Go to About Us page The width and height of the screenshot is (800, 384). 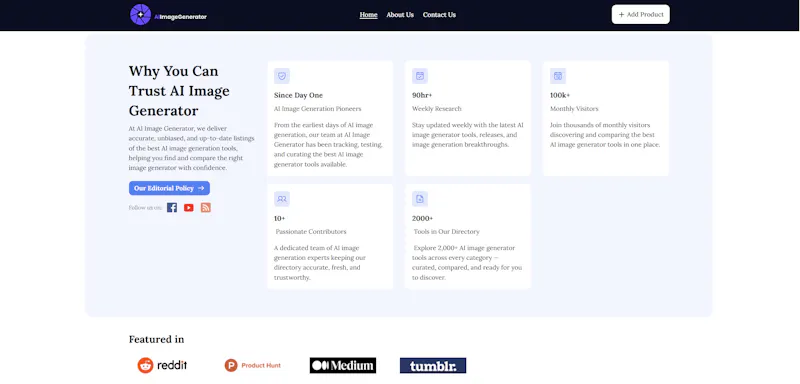pyautogui.click(x=400, y=15)
